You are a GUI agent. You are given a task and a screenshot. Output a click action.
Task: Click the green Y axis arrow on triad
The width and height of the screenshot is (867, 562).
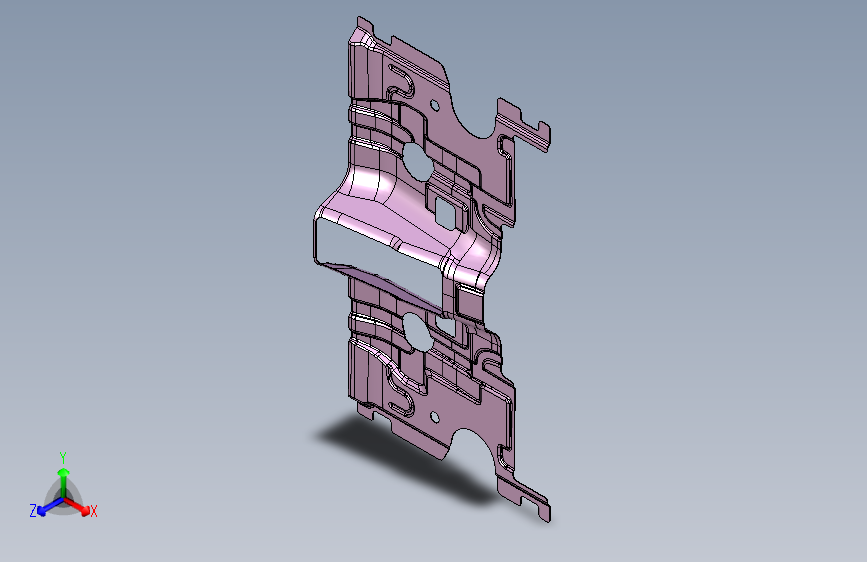64,482
